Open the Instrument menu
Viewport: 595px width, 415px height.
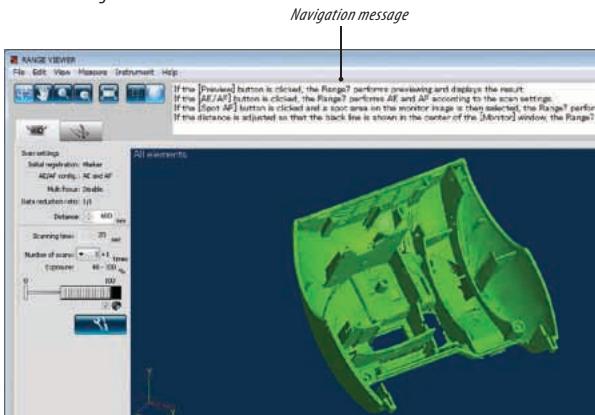pyautogui.click(x=134, y=72)
